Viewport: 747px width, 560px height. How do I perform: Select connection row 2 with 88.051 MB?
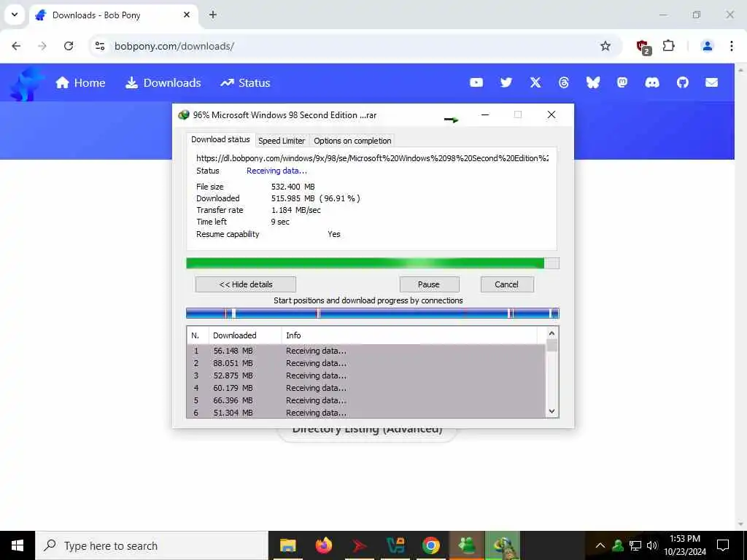point(366,363)
